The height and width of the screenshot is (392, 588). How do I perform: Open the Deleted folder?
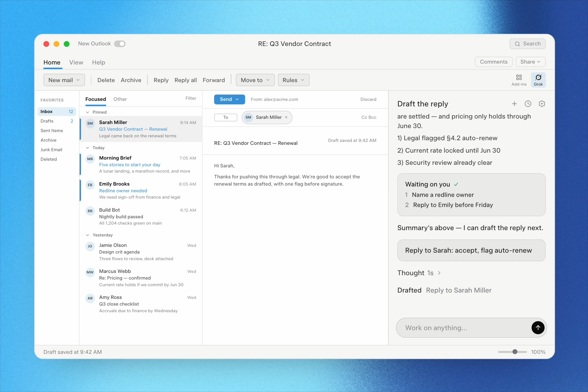click(x=57, y=159)
